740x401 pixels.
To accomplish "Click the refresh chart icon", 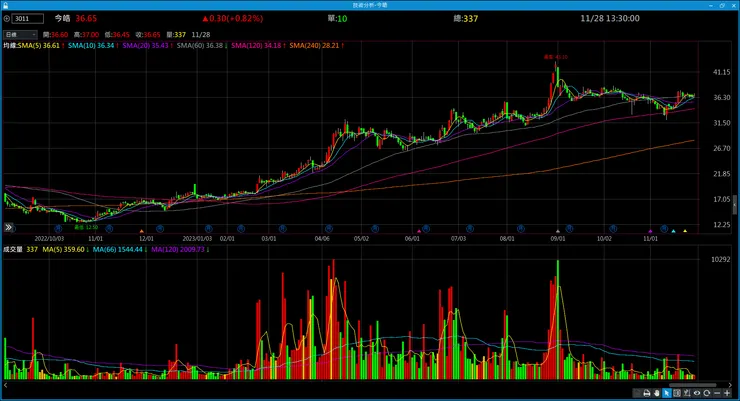I will coord(706,393).
